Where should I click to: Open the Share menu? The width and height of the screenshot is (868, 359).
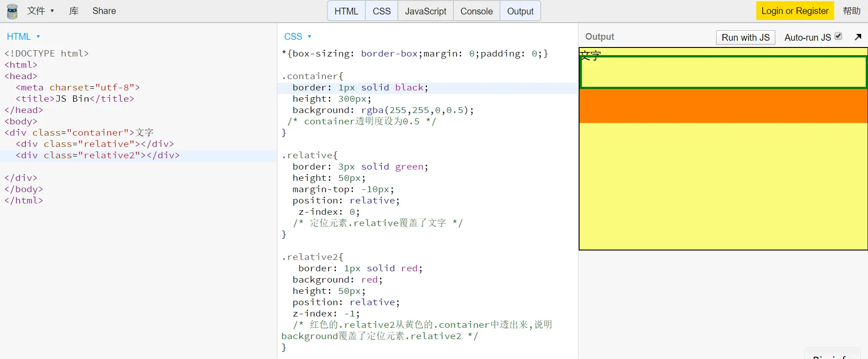tap(104, 11)
